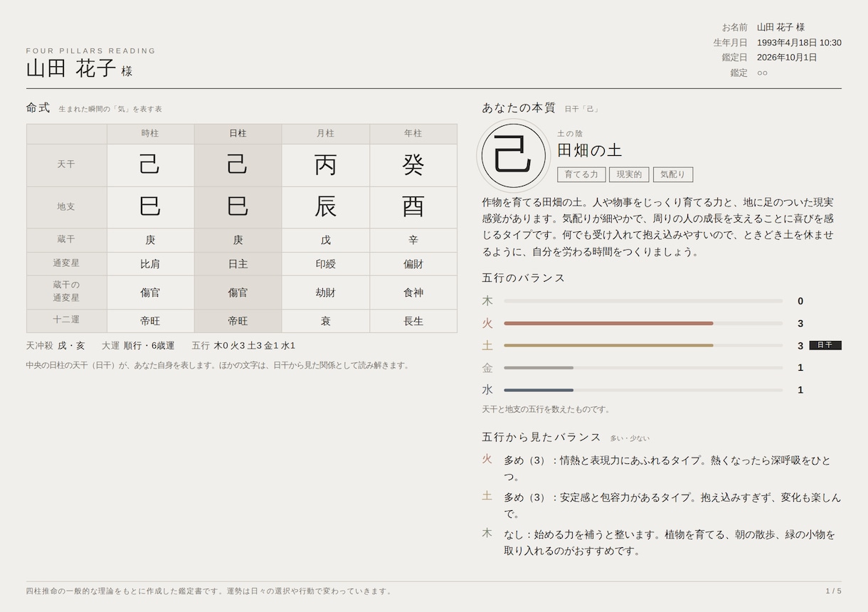
Task: Click the 火 多め（3） description entry
Action: (662, 468)
